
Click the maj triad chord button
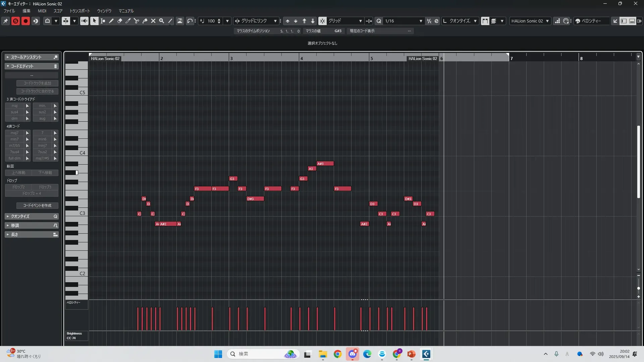click(x=14, y=106)
